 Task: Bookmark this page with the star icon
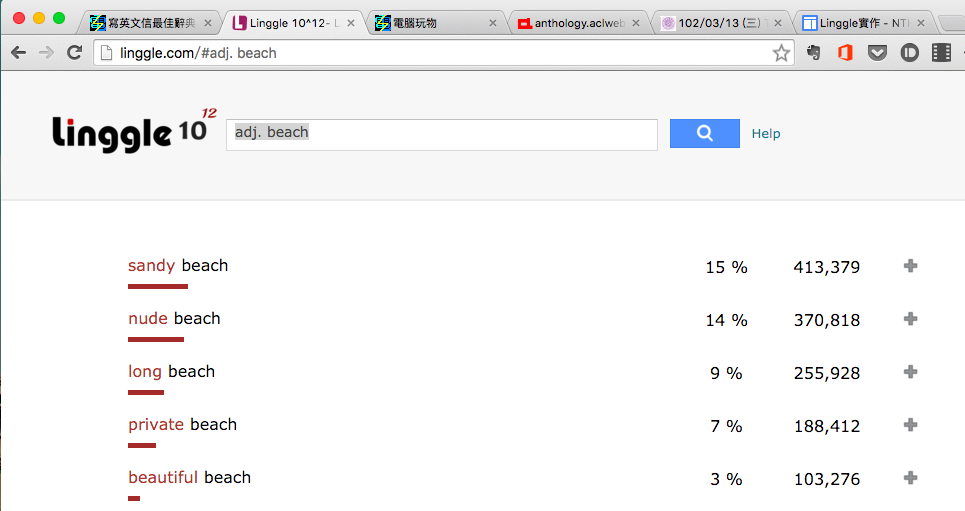781,53
